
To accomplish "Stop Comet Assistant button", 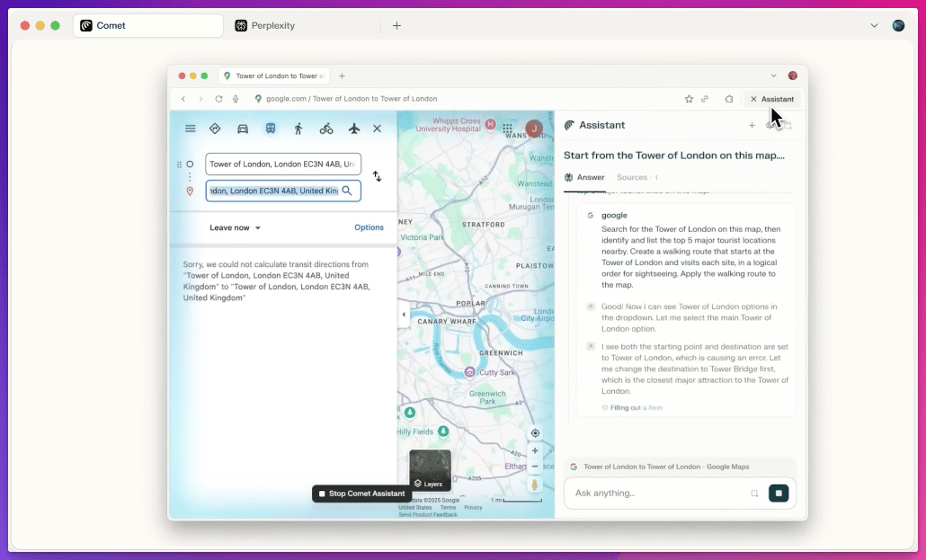I will point(361,493).
